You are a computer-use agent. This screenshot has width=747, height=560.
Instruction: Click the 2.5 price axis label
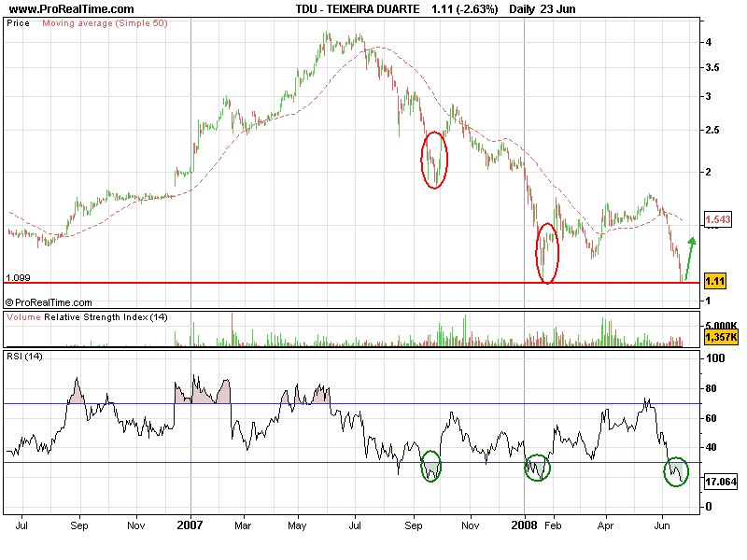point(712,130)
